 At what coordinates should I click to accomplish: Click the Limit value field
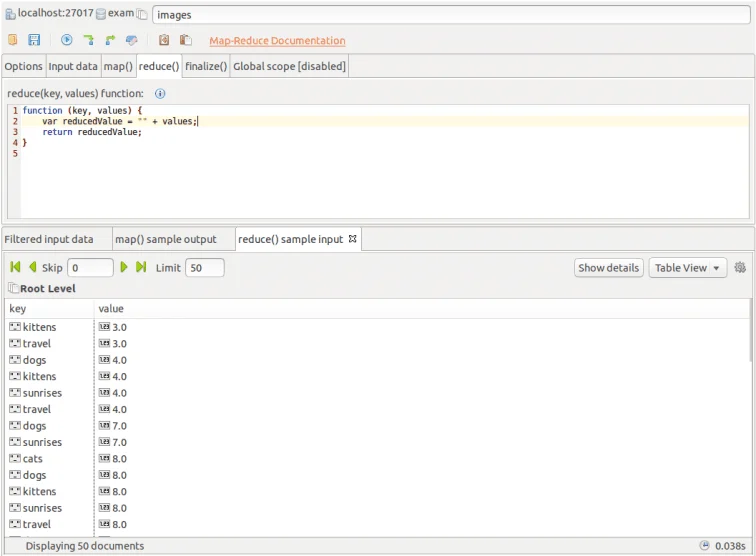205,268
